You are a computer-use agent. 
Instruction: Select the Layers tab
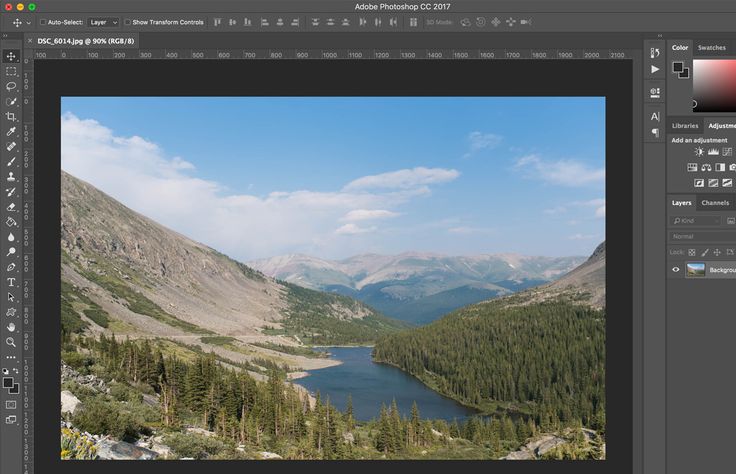pyautogui.click(x=681, y=203)
